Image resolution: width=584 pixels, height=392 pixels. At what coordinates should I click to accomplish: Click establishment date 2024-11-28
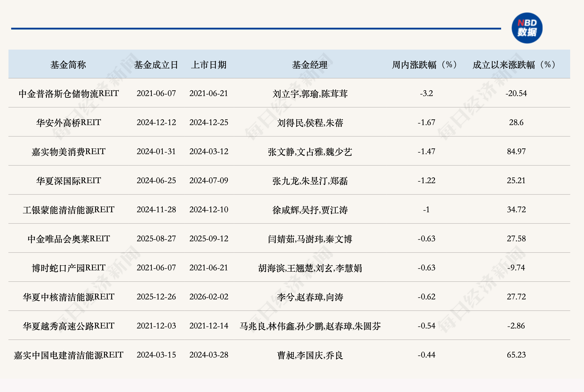[156, 209]
